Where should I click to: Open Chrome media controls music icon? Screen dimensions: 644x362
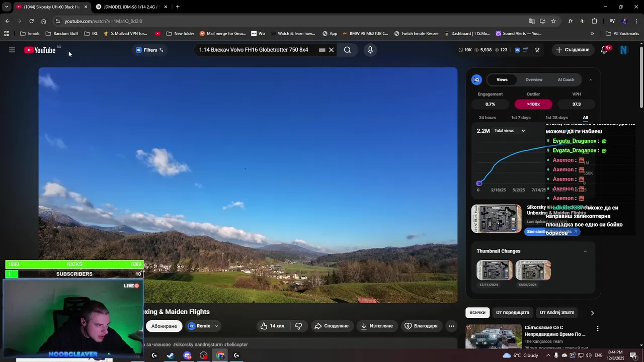pos(612,21)
